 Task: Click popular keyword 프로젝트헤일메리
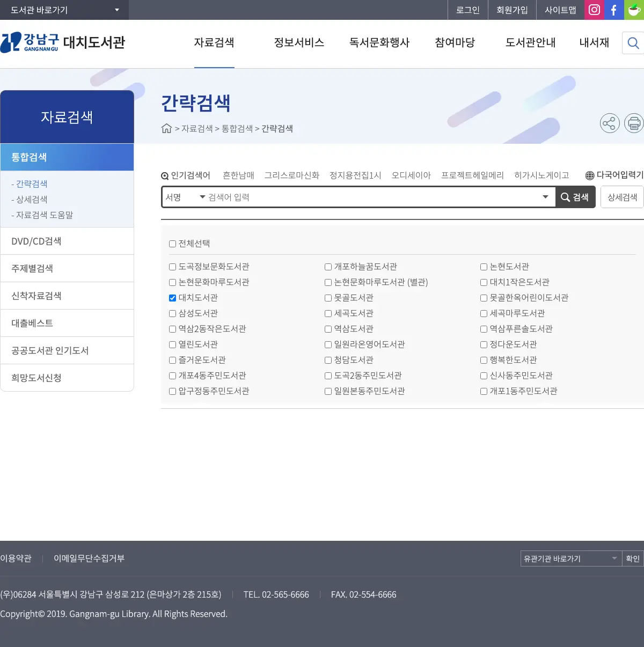click(473, 175)
